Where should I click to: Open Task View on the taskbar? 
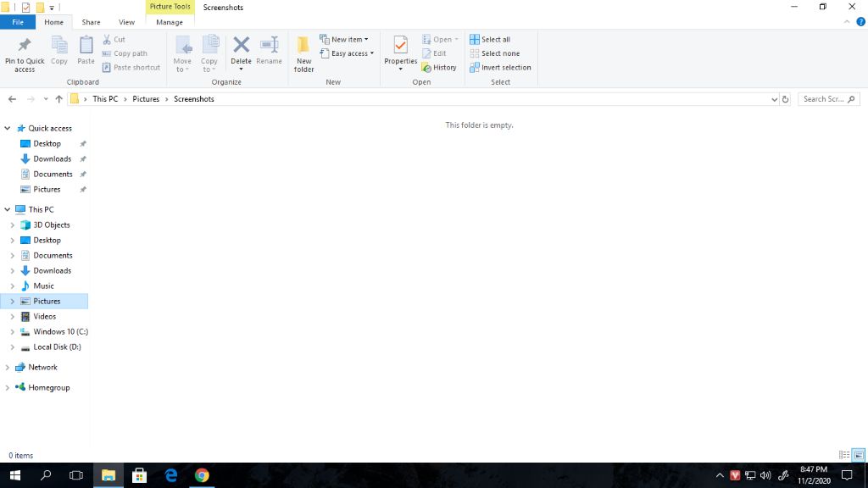pyautogui.click(x=76, y=475)
